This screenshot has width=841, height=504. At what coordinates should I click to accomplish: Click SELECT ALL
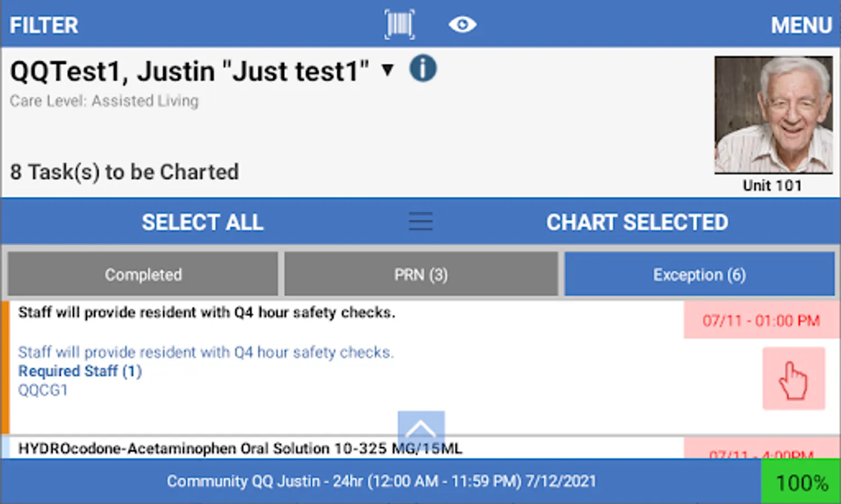[202, 222]
